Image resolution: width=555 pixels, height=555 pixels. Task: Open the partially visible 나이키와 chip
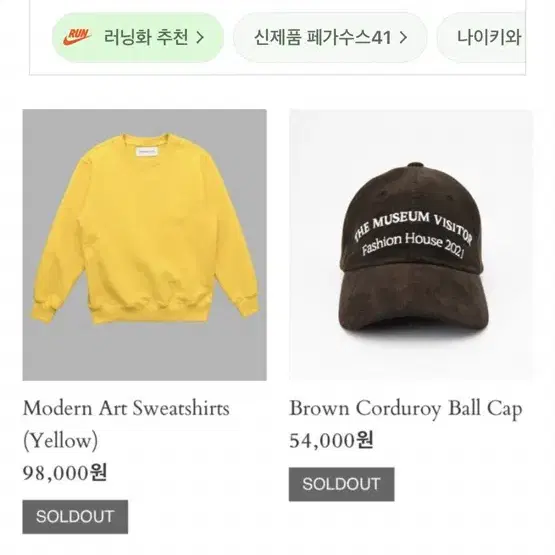tap(481, 38)
